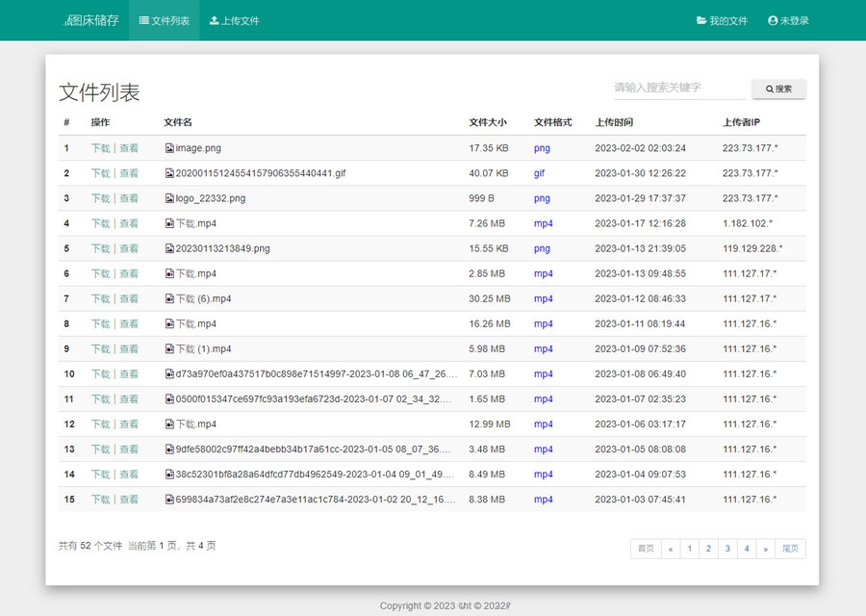This screenshot has height=616, width=866.
Task: Go to page 2 of the file list
Action: 708,549
